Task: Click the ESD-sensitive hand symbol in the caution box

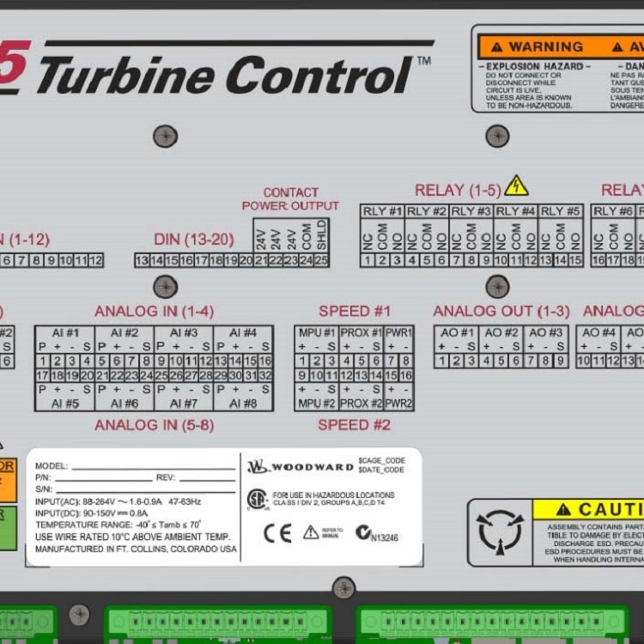Action: [x=500, y=532]
